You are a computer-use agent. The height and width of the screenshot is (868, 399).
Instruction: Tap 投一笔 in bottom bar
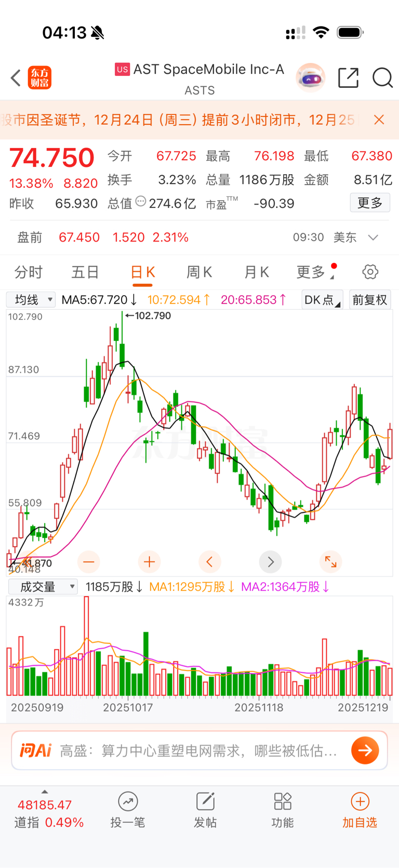127,810
